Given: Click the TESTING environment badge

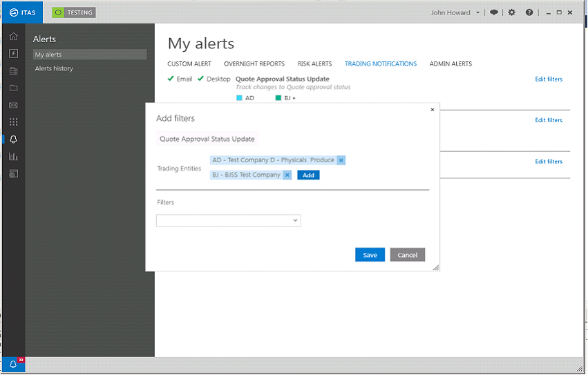Looking at the screenshot, I should coord(74,12).
